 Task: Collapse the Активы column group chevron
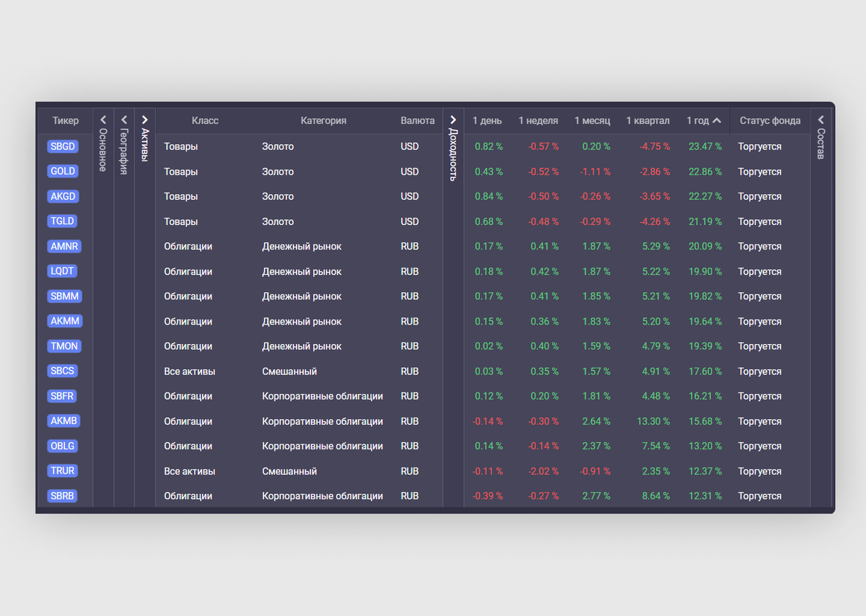145,120
